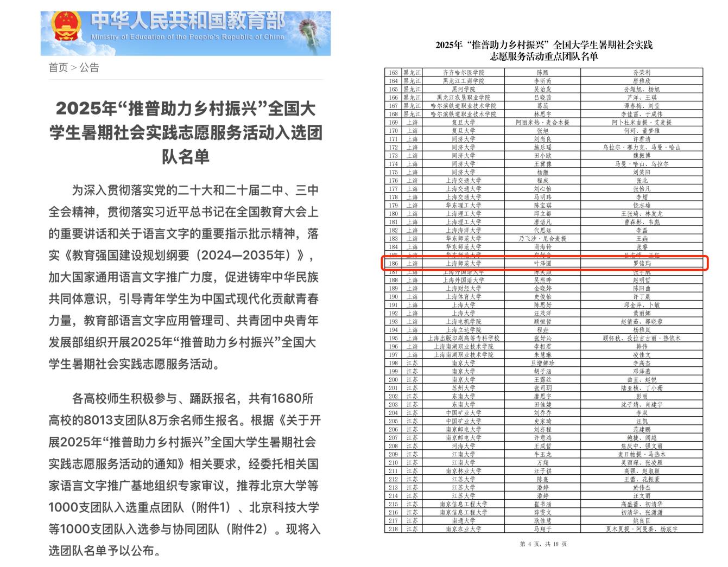Open the 首页 breadcrumb link
This screenshot has width=728, height=567.
pos(58,68)
